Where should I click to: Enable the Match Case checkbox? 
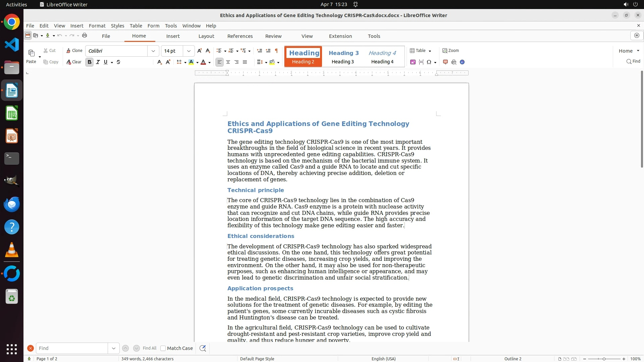click(163, 348)
